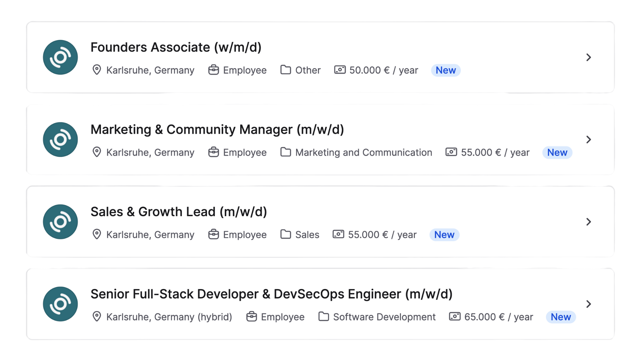Click the Sales & Growth Lead company logo
This screenshot has width=644, height=362.
pos(60,222)
